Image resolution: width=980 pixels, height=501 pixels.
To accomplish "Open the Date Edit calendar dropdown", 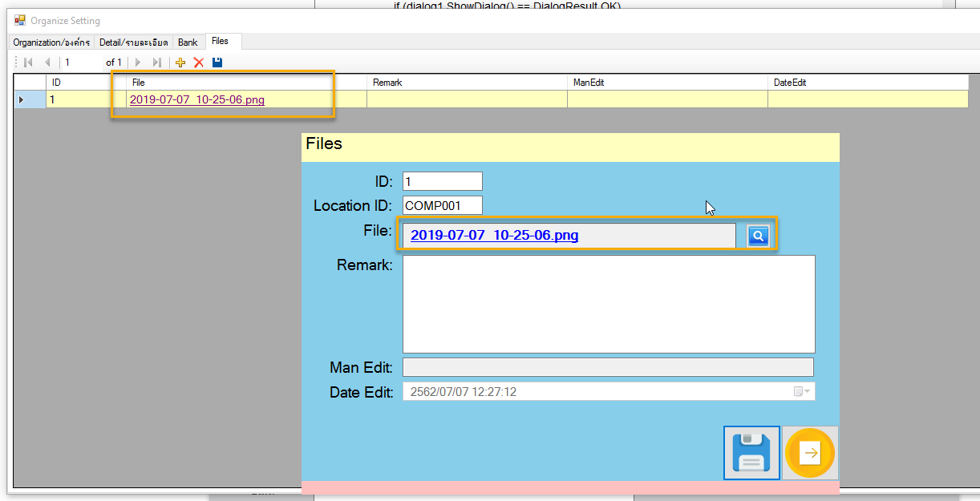I will click(x=802, y=392).
